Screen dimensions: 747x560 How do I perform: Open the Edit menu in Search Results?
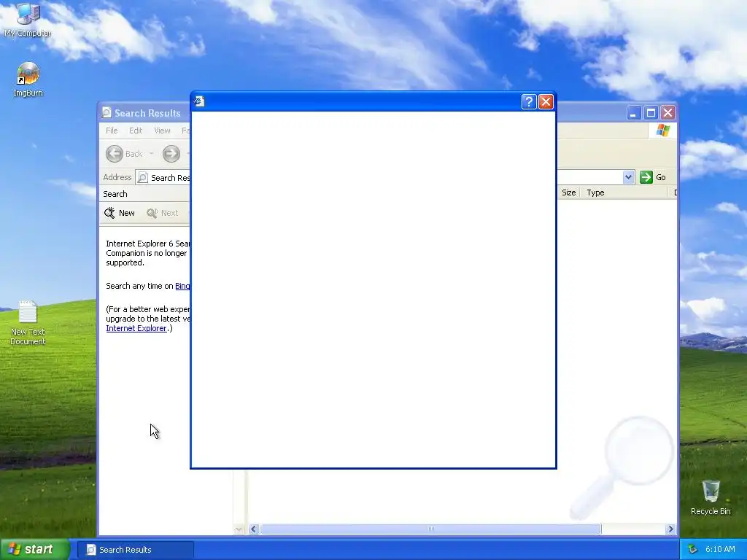(136, 131)
